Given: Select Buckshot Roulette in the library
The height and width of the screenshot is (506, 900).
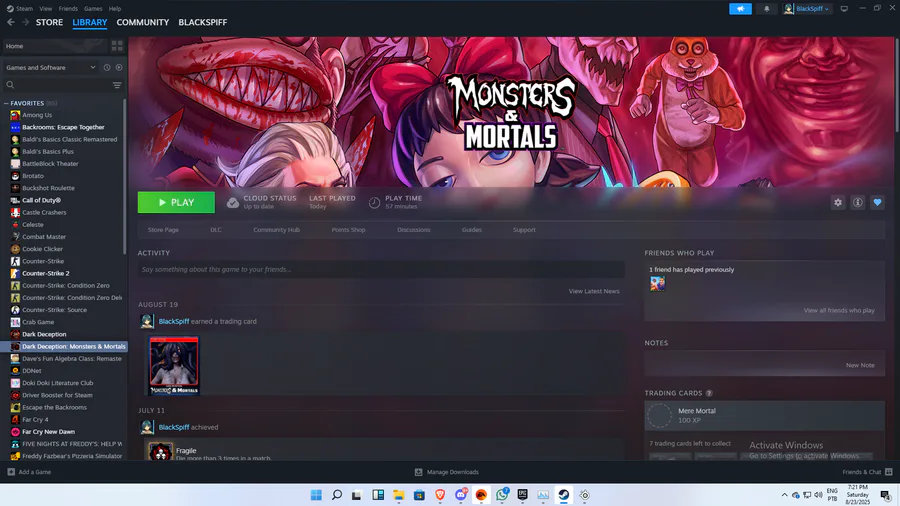Looking at the screenshot, I should (x=48, y=188).
